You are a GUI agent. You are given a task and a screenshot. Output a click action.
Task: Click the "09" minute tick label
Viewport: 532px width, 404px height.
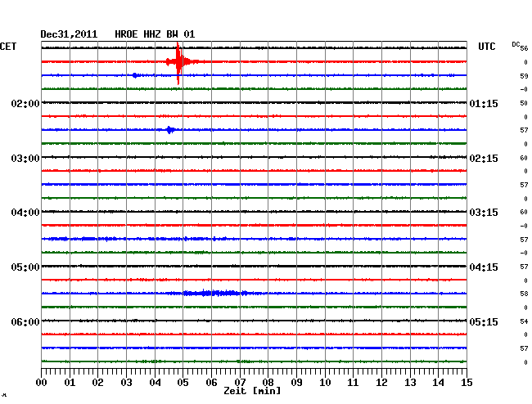tap(296, 382)
